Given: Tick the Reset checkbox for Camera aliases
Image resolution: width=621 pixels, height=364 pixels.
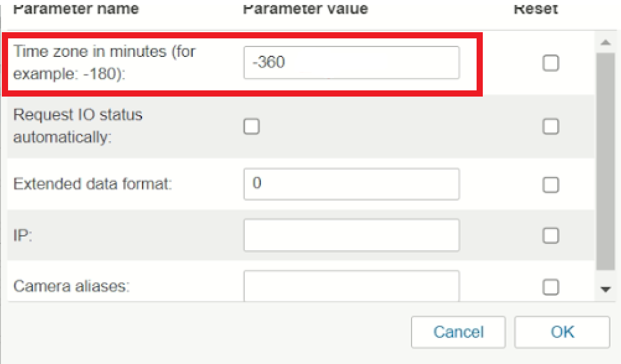Looking at the screenshot, I should point(550,287).
